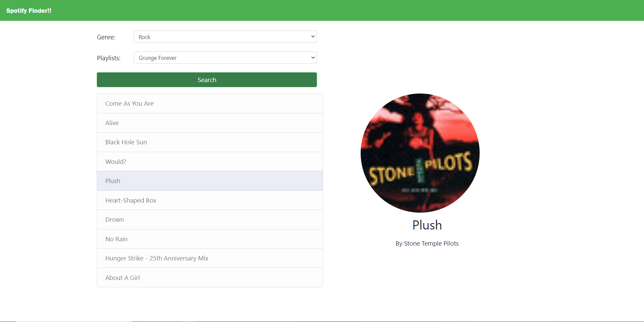644x322 pixels.
Task: Select the track No Rain
Action: (x=210, y=239)
